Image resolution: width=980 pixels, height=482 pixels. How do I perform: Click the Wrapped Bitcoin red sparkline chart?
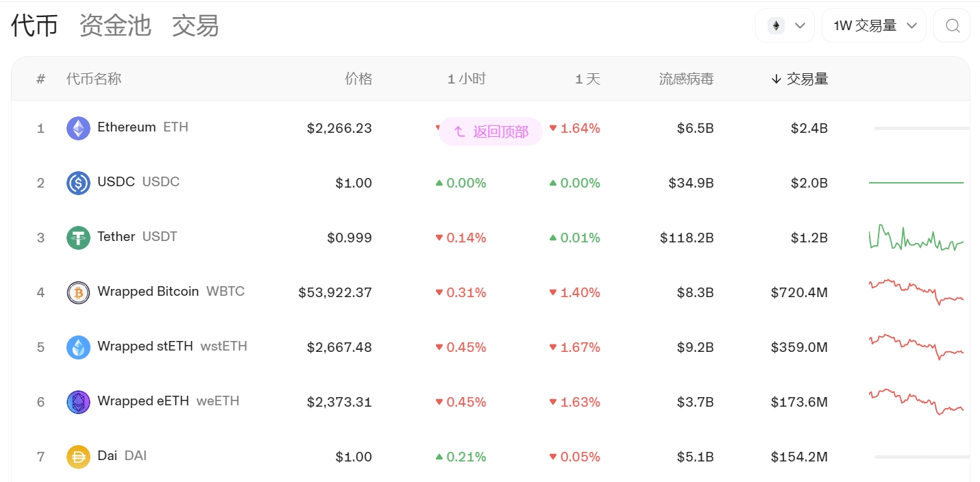coord(916,292)
